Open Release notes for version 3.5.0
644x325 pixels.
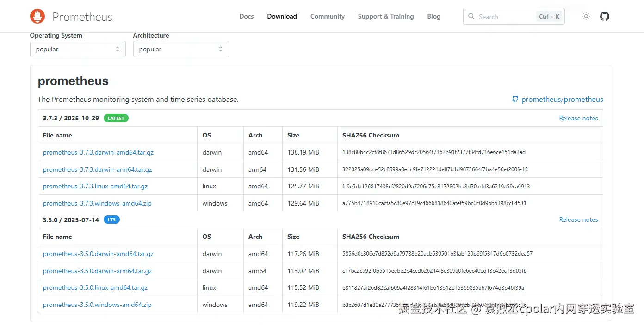[x=578, y=219]
